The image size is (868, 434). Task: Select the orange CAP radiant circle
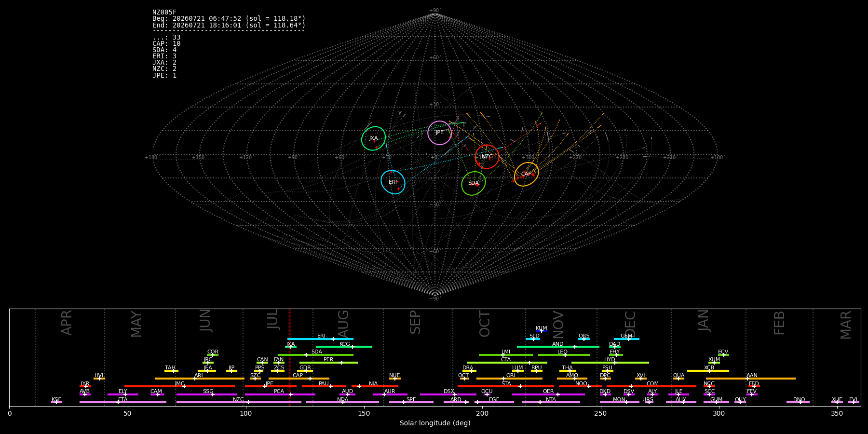(x=526, y=174)
